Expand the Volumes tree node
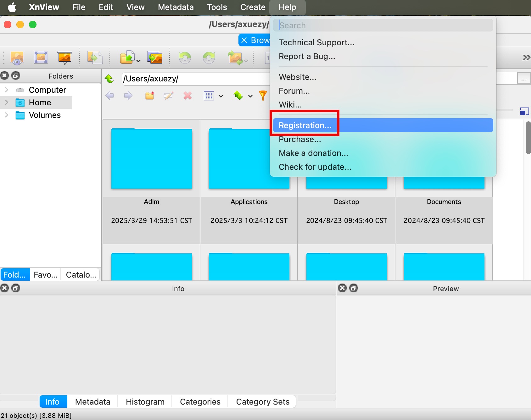The width and height of the screenshot is (531, 420). tap(7, 115)
